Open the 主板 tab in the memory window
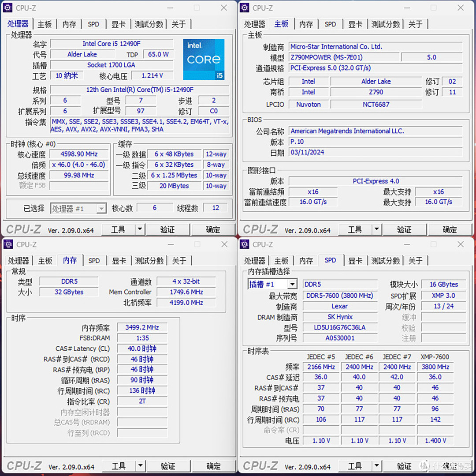Screen dimensions: 476x476 (x=45, y=260)
